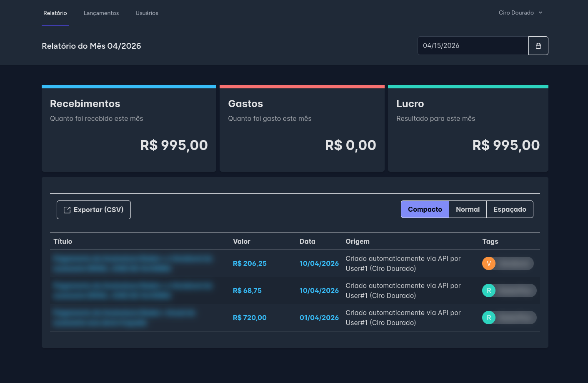Open the Relatório tab
588x383 pixels.
click(x=55, y=13)
